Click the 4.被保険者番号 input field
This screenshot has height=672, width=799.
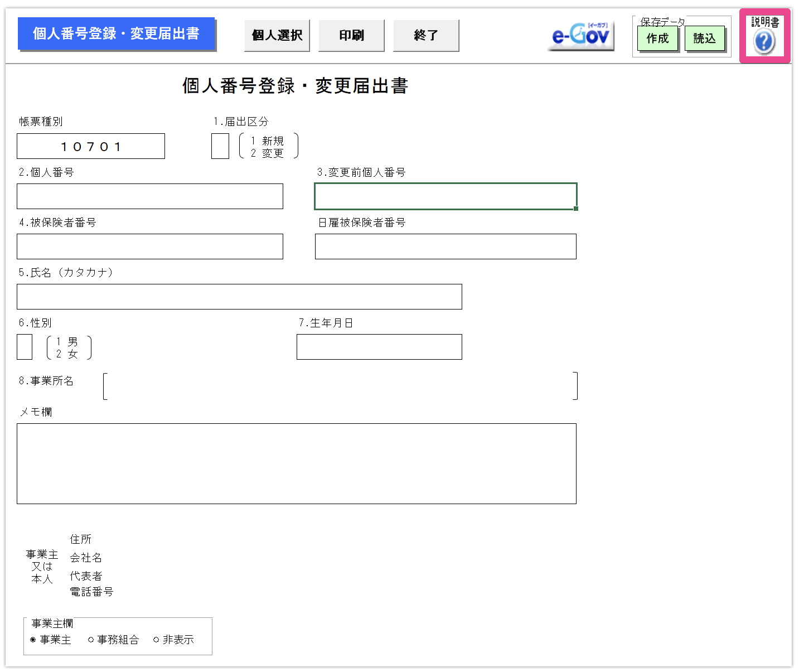click(150, 246)
